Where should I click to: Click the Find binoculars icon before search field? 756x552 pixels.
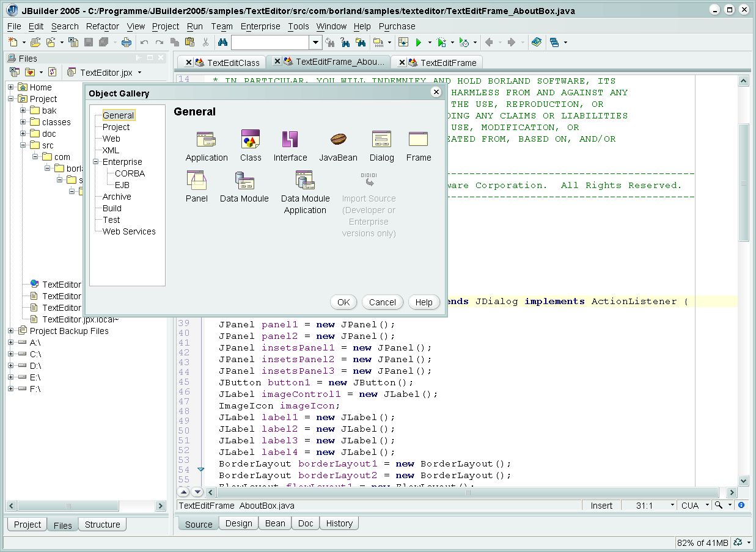coord(222,42)
